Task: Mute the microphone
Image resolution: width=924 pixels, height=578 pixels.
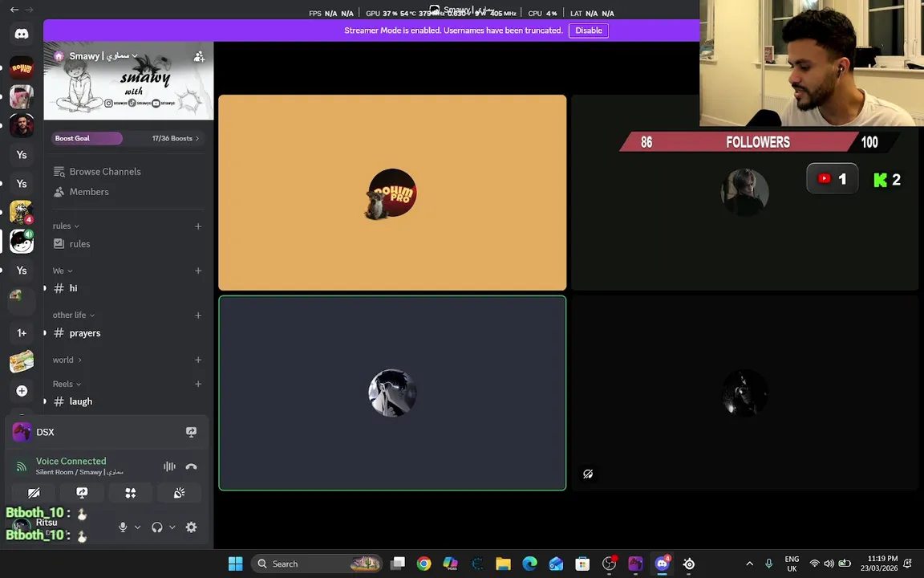Action: pyautogui.click(x=123, y=527)
